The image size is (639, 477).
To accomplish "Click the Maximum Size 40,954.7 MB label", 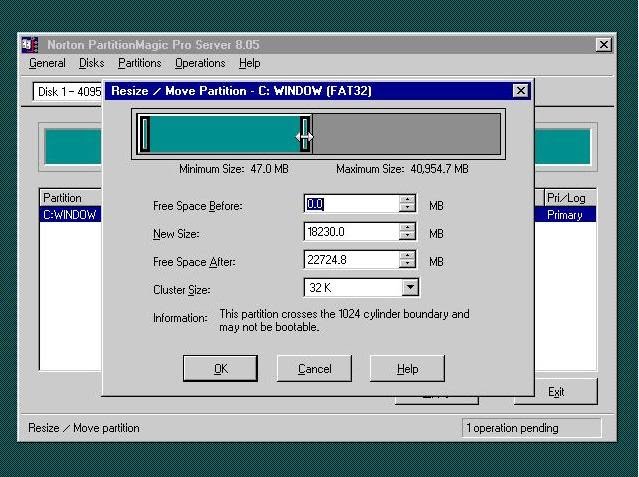I will [402, 169].
